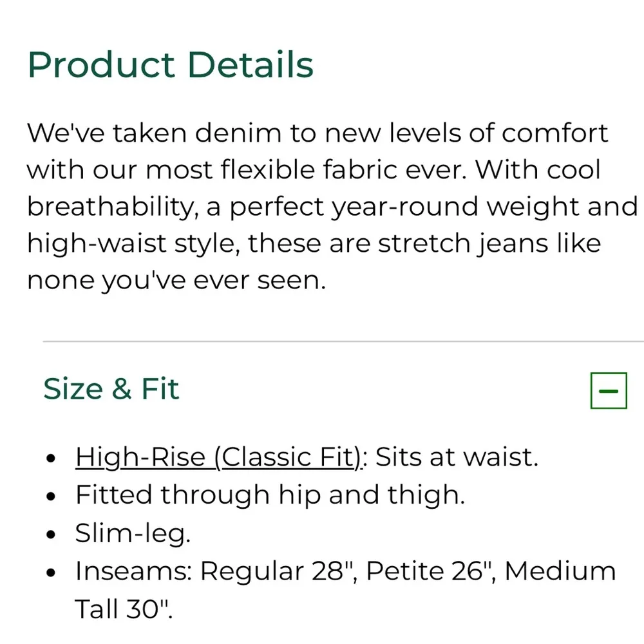Viewport: 644px width, 644px height.
Task: Click the Product Details heading
Action: point(171,65)
